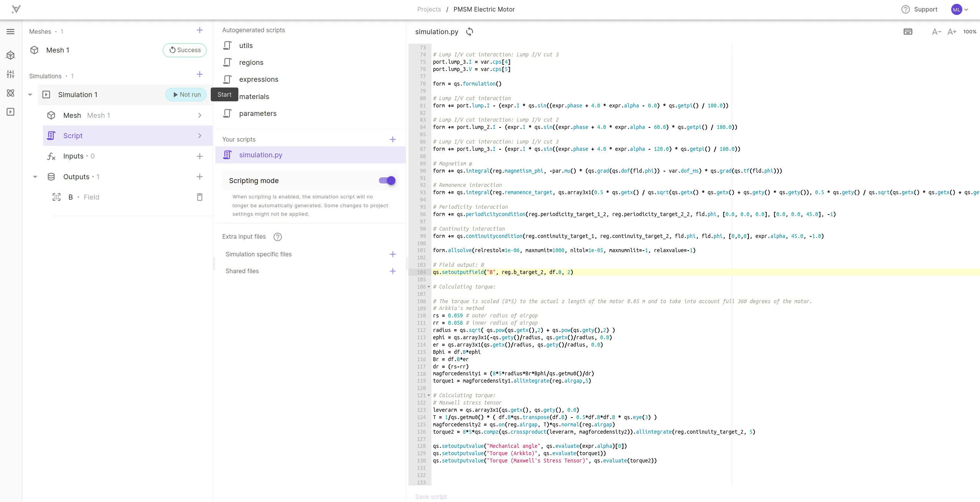The height and width of the screenshot is (502, 980).
Task: Click the add Simulation specific files button
Action: (393, 254)
